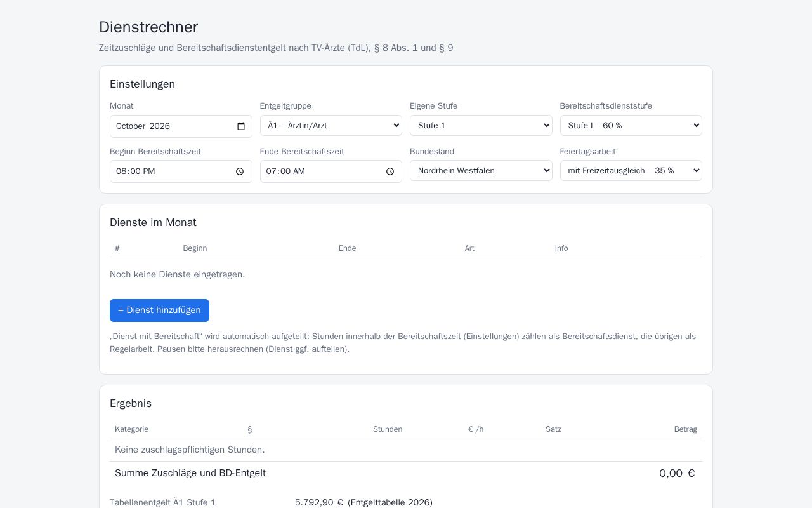Click 'Keine zuschlagspflichtigen Stunden.' row

[406, 450]
